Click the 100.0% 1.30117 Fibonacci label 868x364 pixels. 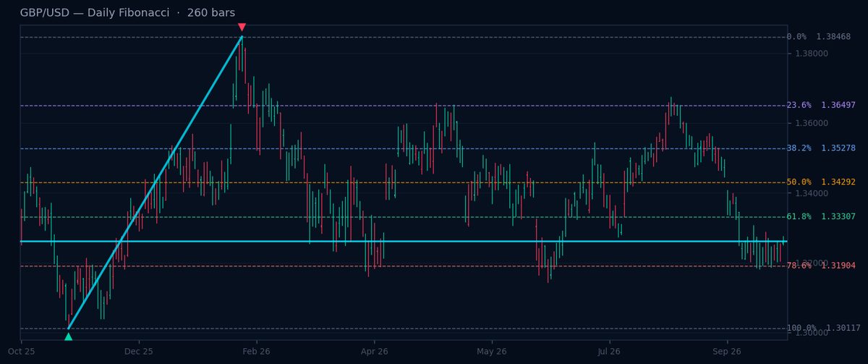(824, 329)
